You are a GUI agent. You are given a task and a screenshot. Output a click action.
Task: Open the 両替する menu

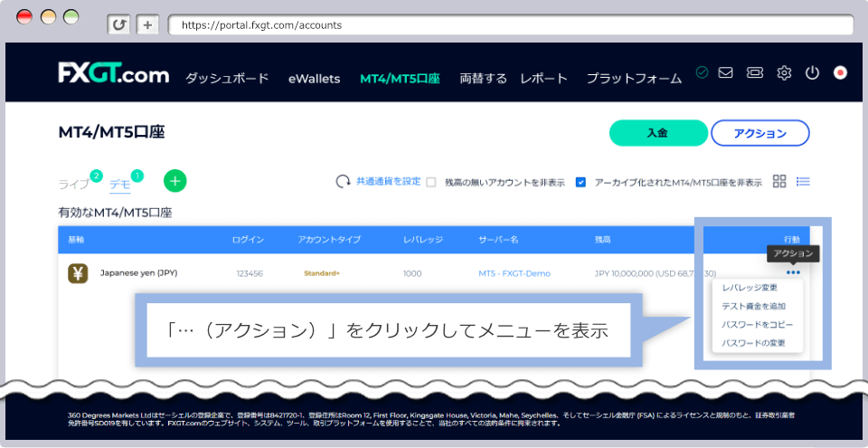483,79
